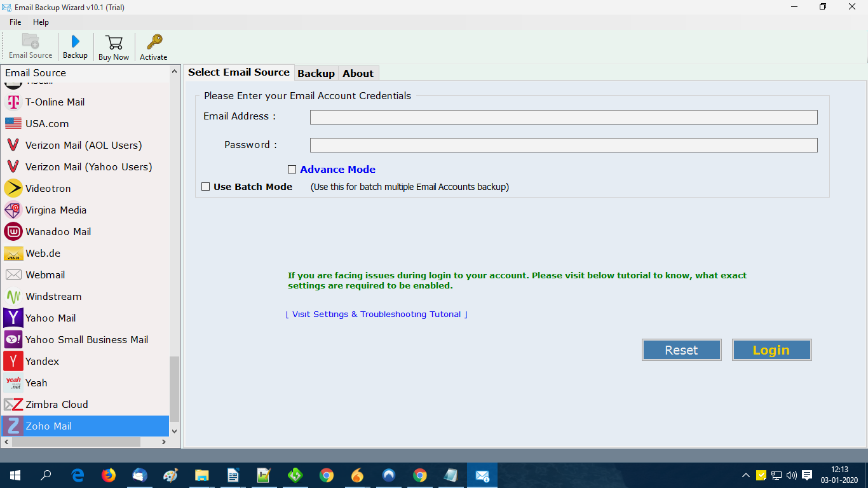This screenshot has width=868, height=488.
Task: Select the Virgina Media icon
Action: (x=13, y=210)
